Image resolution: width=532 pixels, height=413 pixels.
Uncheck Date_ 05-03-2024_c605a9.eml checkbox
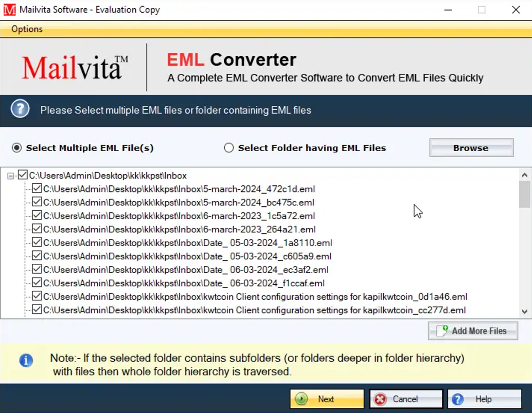click(37, 255)
